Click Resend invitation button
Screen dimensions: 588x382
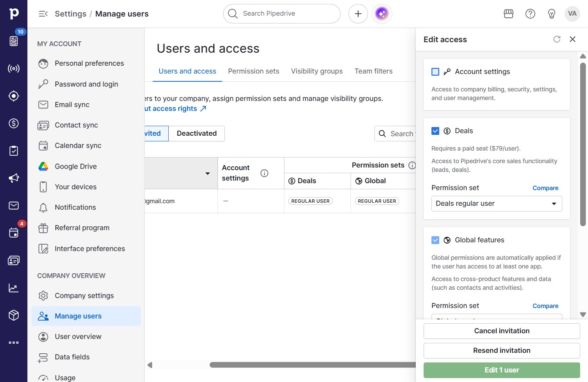502,351
